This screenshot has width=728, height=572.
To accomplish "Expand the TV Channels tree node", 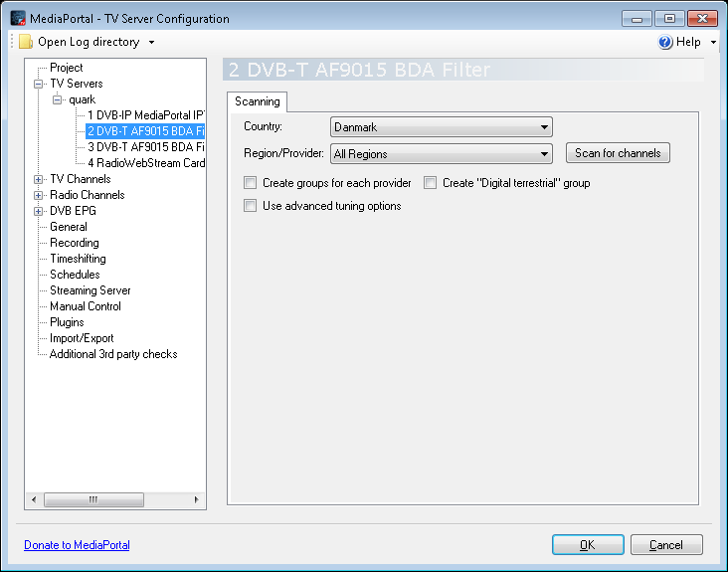I will click(38, 179).
